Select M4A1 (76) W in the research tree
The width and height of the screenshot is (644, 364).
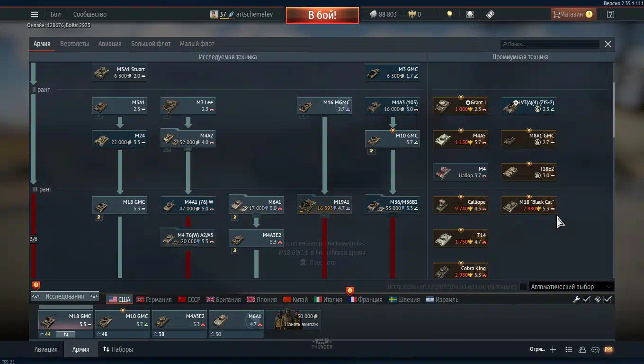click(188, 205)
